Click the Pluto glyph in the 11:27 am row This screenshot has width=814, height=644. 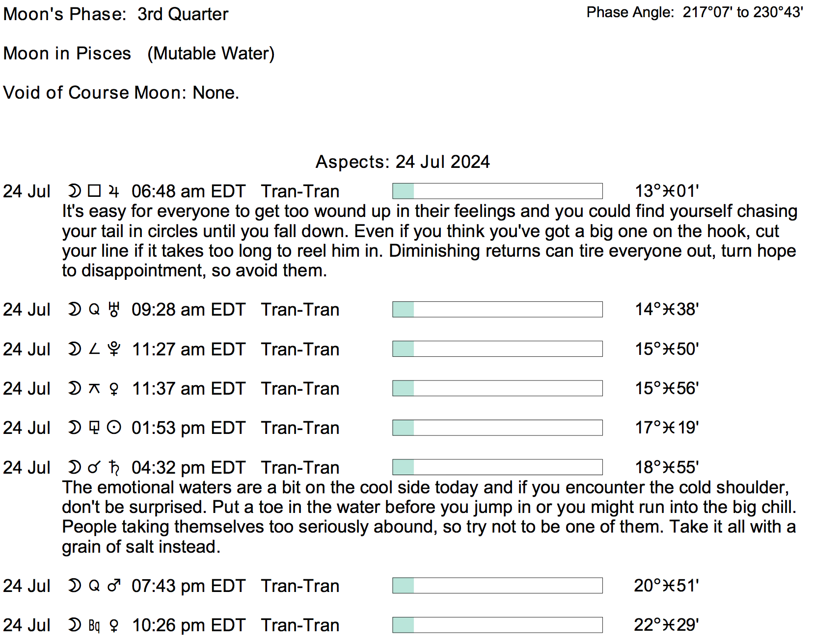click(114, 349)
